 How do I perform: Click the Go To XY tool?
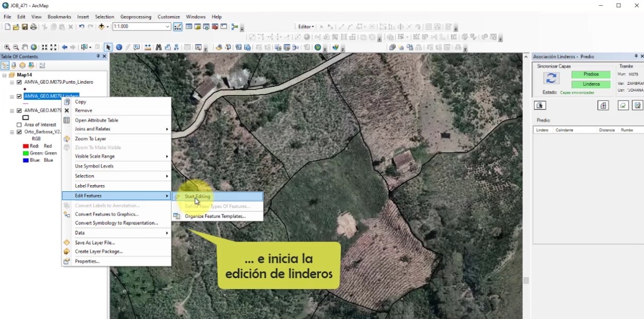(x=177, y=47)
